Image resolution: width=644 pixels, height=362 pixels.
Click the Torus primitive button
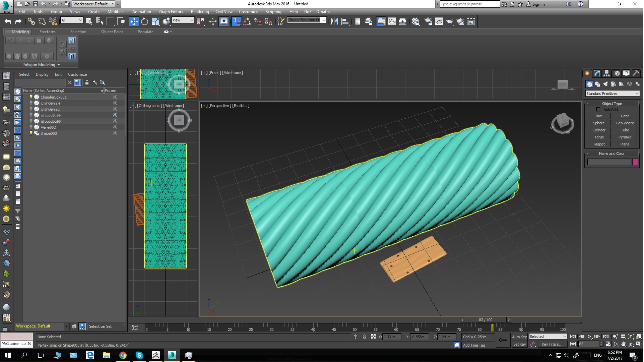click(x=599, y=137)
